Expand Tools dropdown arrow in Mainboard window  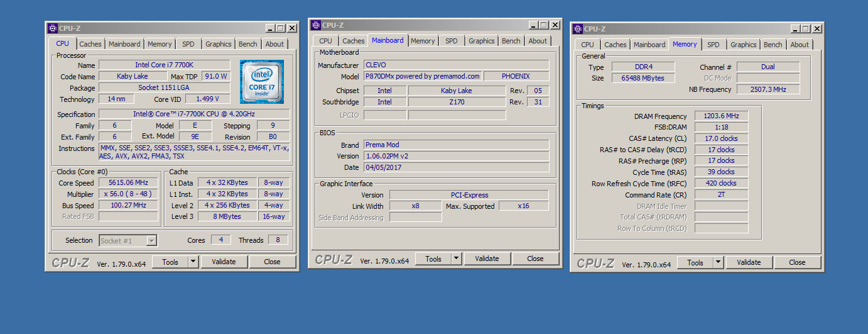[456, 259]
